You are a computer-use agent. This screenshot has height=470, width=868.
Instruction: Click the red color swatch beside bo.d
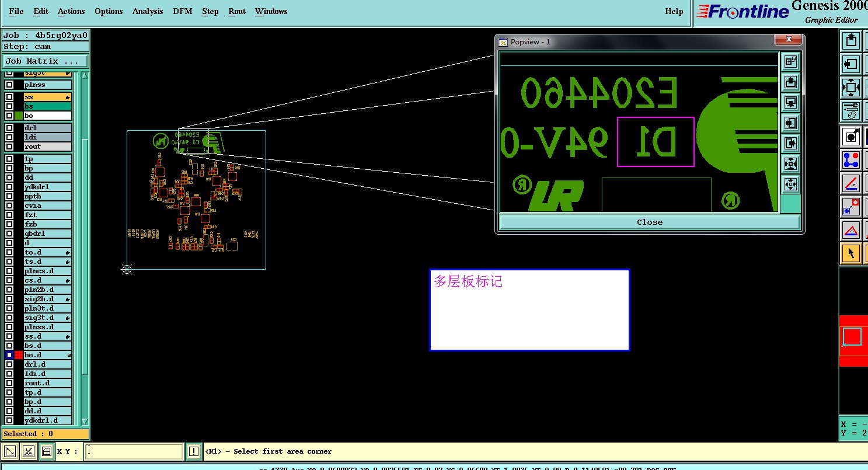click(x=19, y=355)
